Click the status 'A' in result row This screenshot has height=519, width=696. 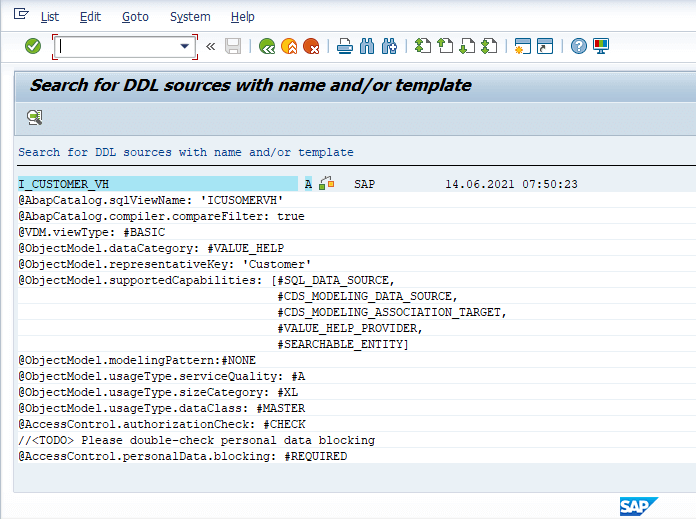pos(308,184)
